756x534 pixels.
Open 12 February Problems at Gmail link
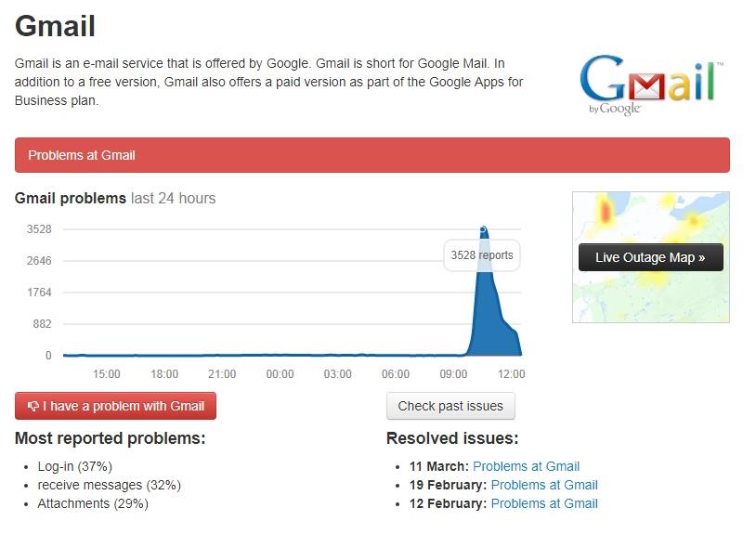(x=544, y=503)
